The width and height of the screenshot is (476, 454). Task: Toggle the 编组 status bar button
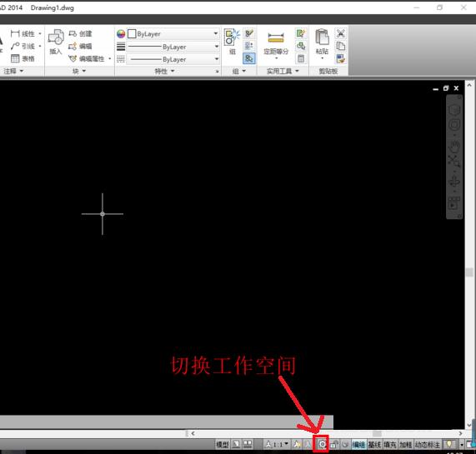(x=358, y=445)
